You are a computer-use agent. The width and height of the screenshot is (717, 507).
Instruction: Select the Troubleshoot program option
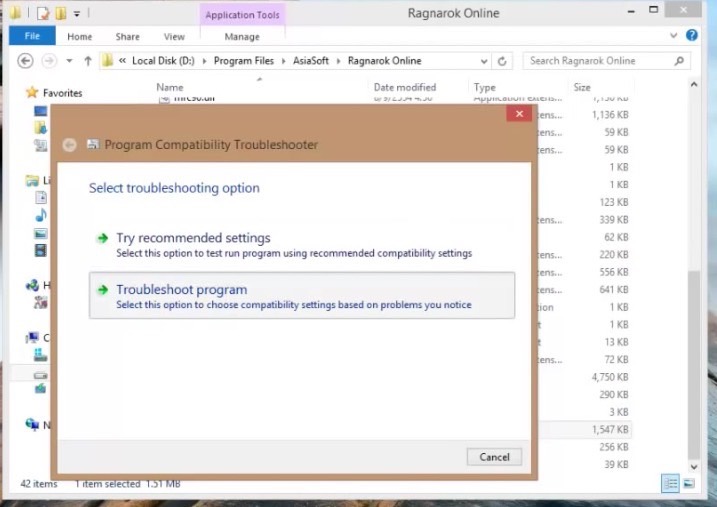(302, 295)
